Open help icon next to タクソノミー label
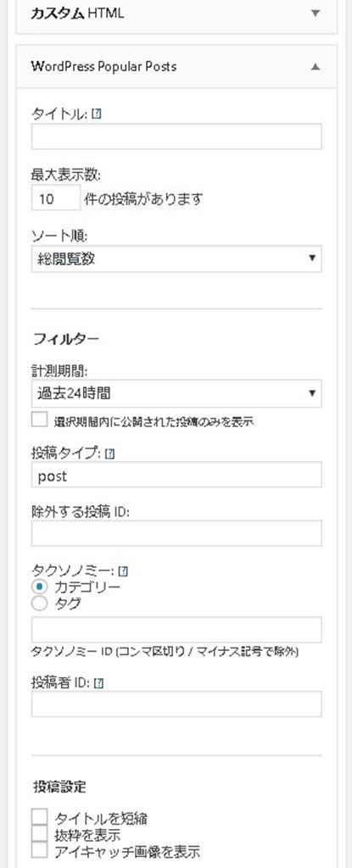Viewport: 352px width, 868px height. pyautogui.click(x=124, y=570)
